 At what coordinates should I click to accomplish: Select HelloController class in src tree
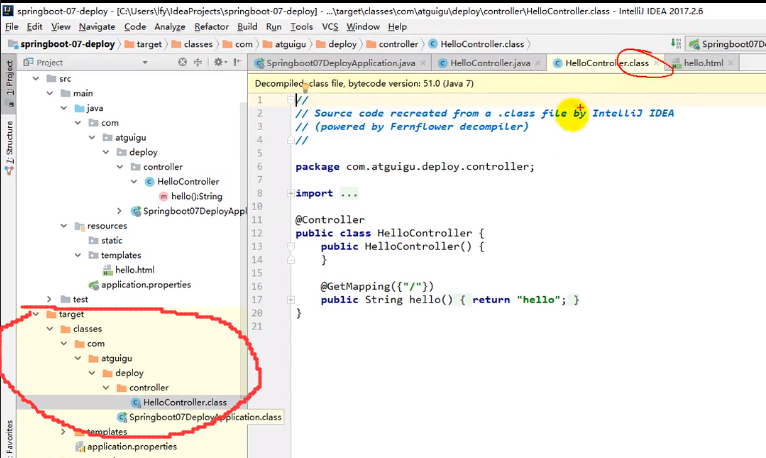click(182, 182)
